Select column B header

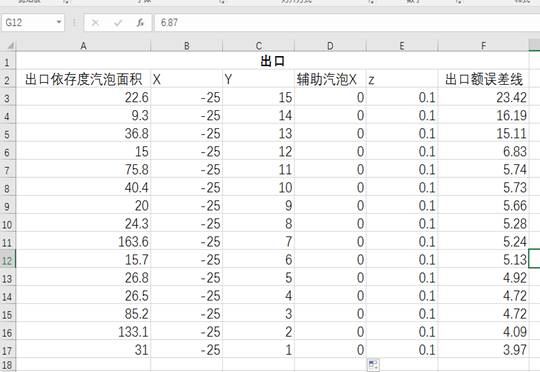[x=187, y=45]
